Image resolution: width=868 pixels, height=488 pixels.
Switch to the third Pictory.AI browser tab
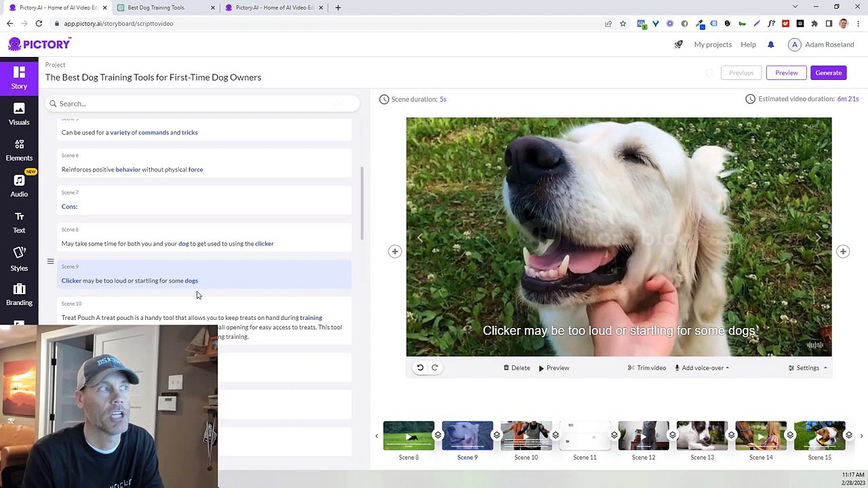tap(274, 7)
